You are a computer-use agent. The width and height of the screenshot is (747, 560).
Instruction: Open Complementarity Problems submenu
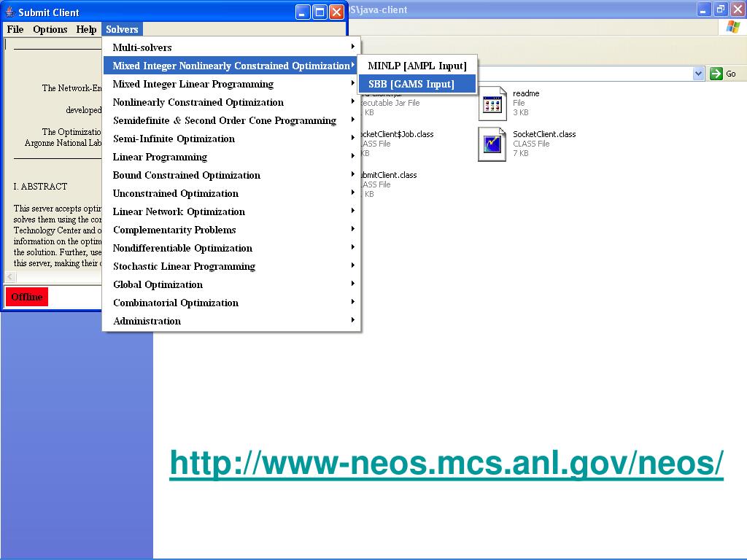click(x=231, y=230)
